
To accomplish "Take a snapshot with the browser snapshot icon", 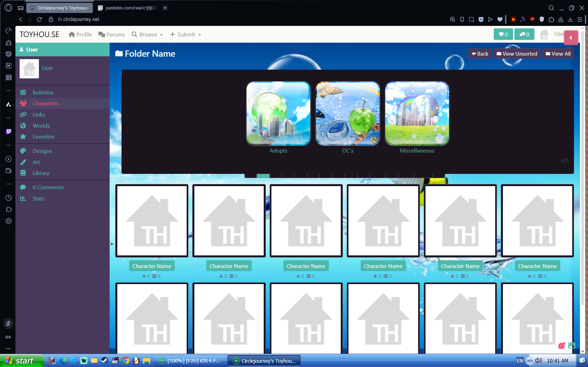I will (x=471, y=20).
